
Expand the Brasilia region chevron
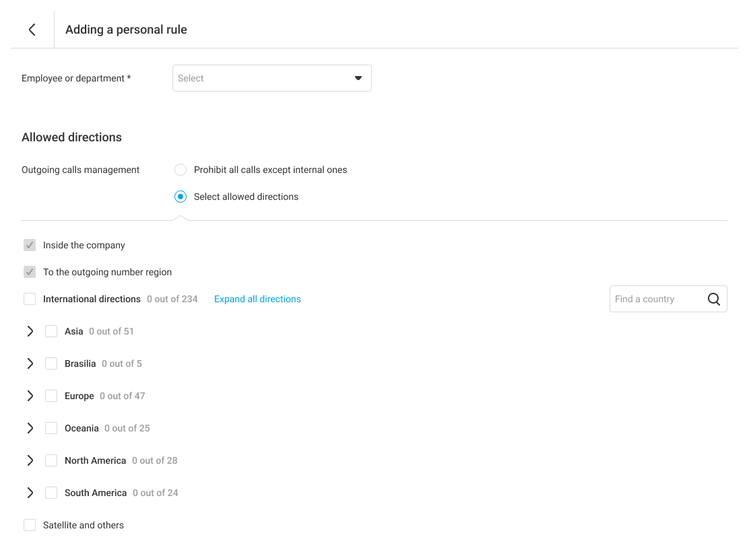coord(30,363)
